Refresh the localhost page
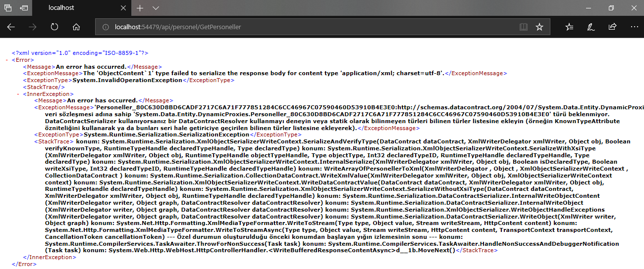Screen dimensions: 644x269 click(x=54, y=27)
